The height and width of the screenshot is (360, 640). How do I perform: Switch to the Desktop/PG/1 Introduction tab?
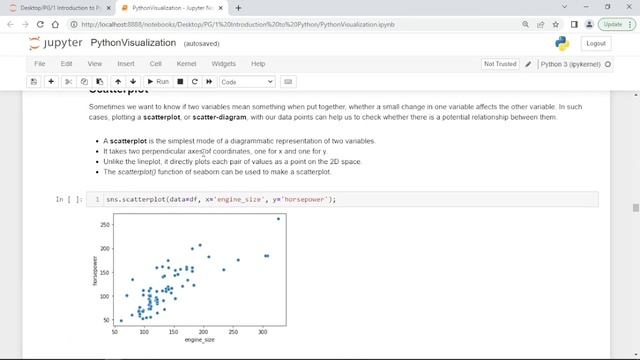point(59,8)
